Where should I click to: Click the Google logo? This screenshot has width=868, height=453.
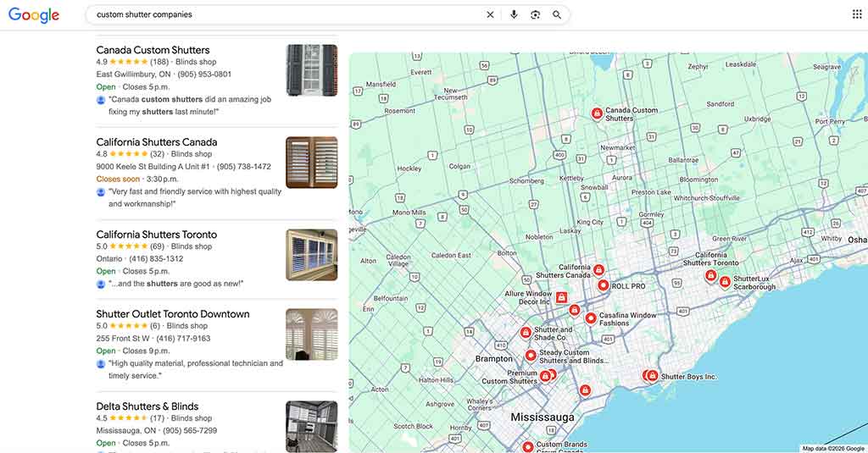click(x=34, y=15)
